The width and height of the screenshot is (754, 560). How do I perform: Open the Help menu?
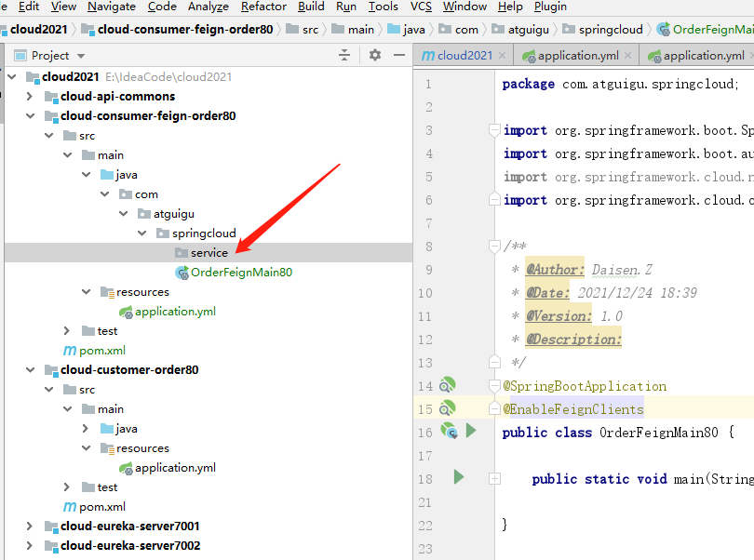(510, 7)
